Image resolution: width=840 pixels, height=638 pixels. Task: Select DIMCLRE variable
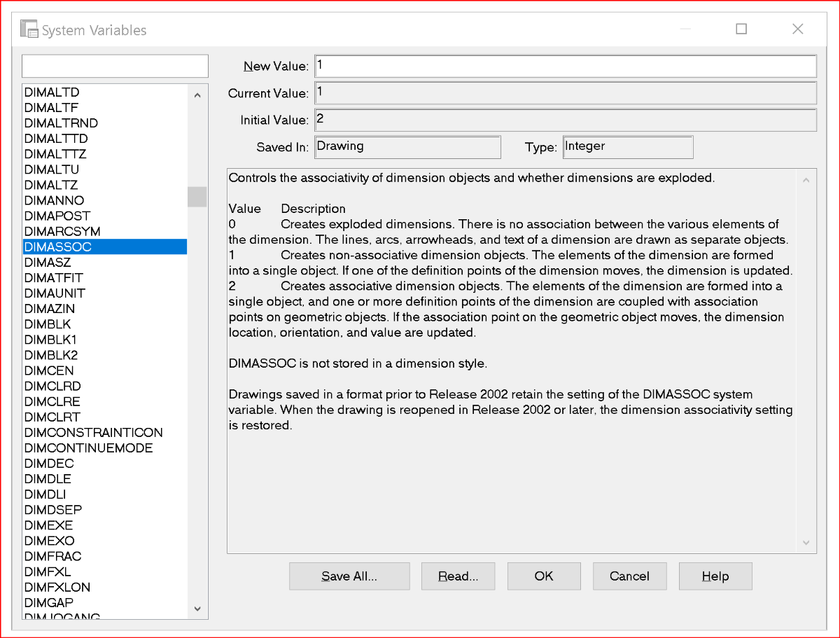pos(104,401)
